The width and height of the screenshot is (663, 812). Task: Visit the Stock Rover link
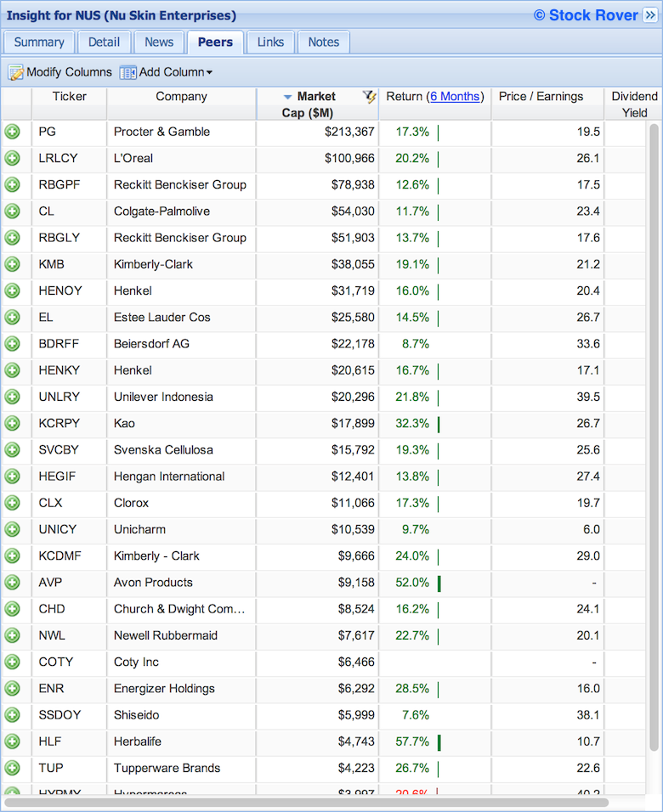pos(586,15)
